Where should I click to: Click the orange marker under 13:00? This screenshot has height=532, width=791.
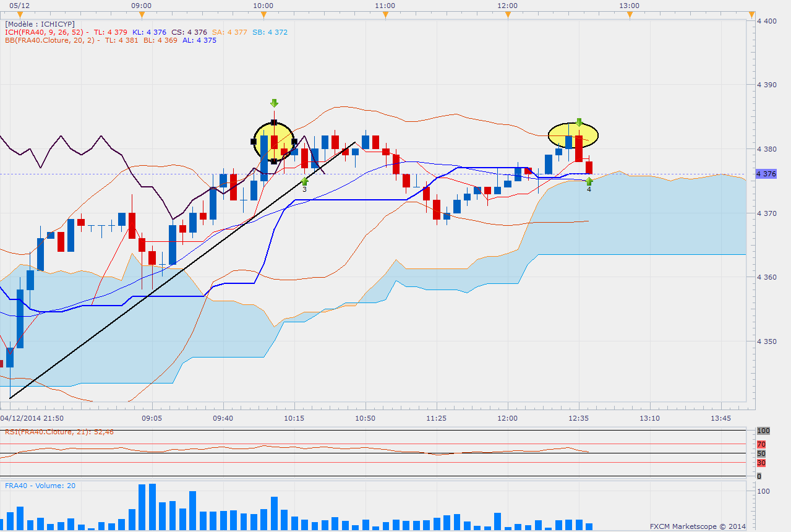[x=630, y=14]
